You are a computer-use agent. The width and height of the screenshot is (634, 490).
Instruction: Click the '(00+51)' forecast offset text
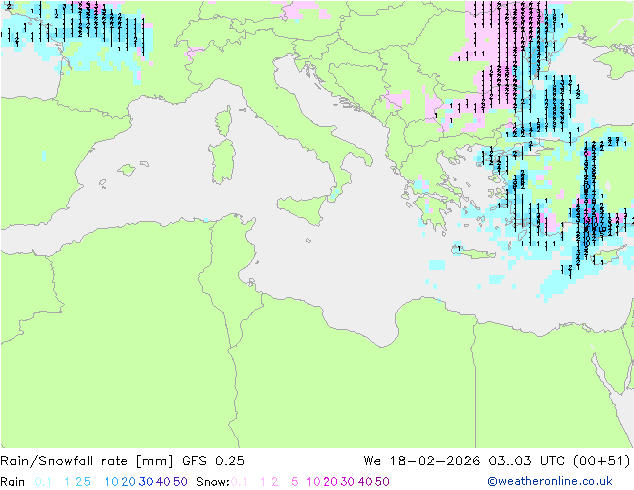(x=602, y=461)
